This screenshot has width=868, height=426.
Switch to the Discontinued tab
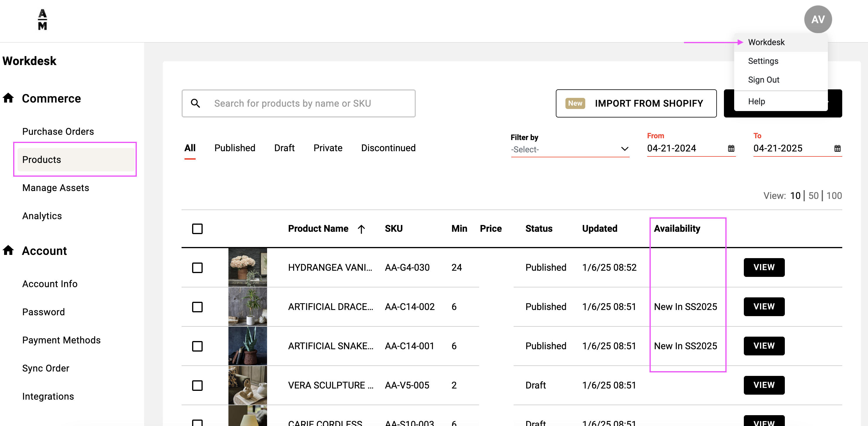point(388,148)
